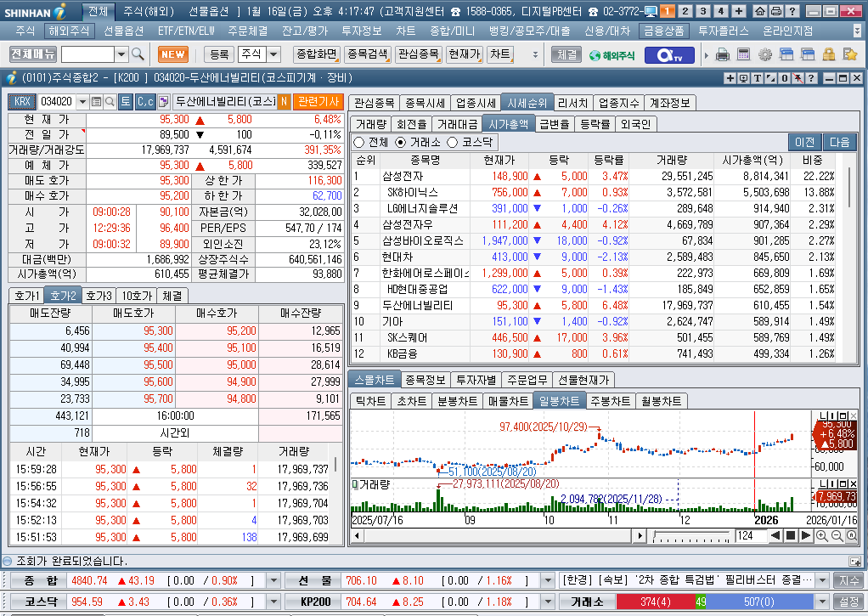
Task: Click the chart stop square button
Action: pos(791,535)
